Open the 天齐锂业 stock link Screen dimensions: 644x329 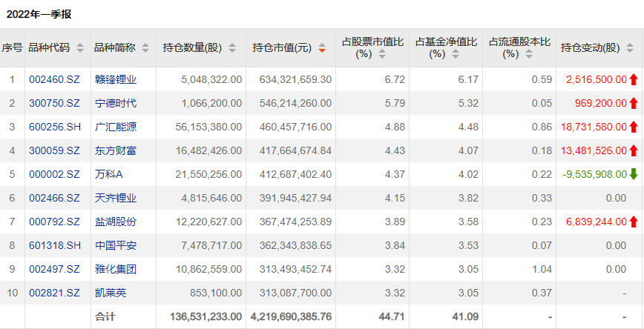116,198
